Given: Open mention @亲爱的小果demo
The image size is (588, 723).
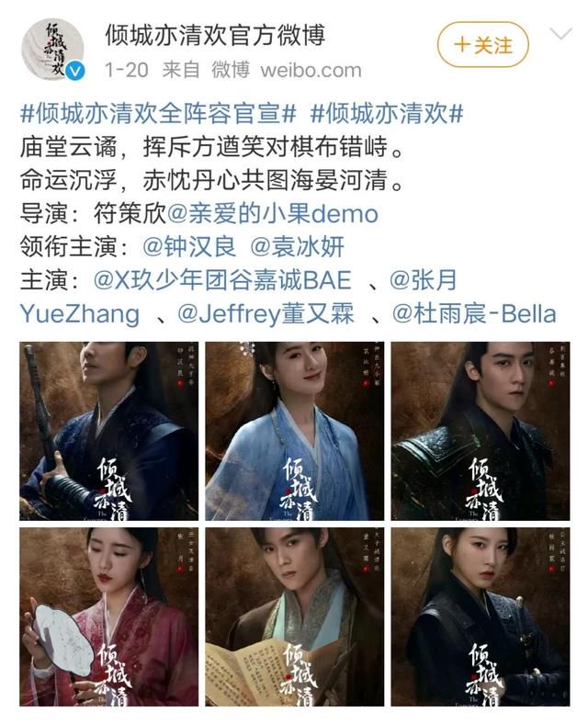Looking at the screenshot, I should coord(272,213).
